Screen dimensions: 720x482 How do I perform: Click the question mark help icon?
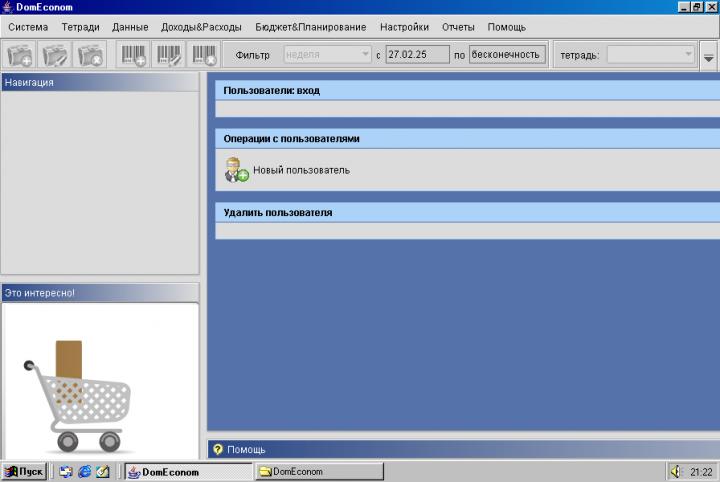218,449
